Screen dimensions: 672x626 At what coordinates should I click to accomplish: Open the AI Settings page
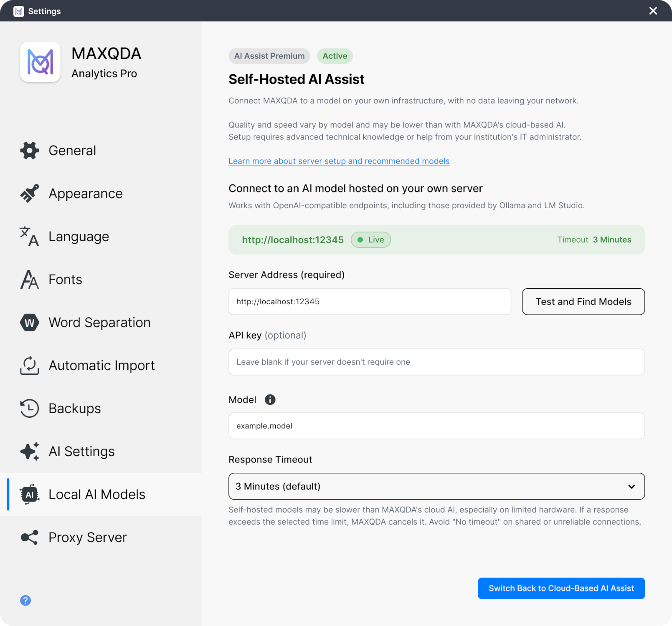pyautogui.click(x=101, y=452)
